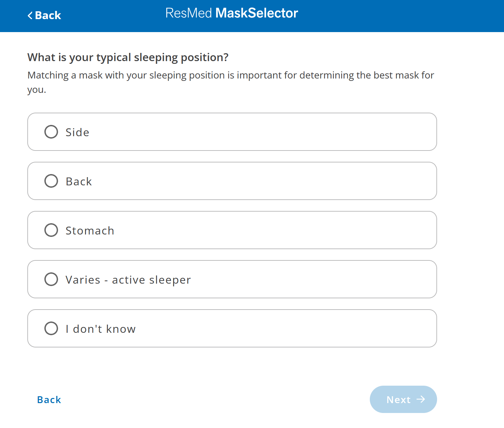Click the I don't know card
This screenshot has height=428, width=504.
click(232, 328)
